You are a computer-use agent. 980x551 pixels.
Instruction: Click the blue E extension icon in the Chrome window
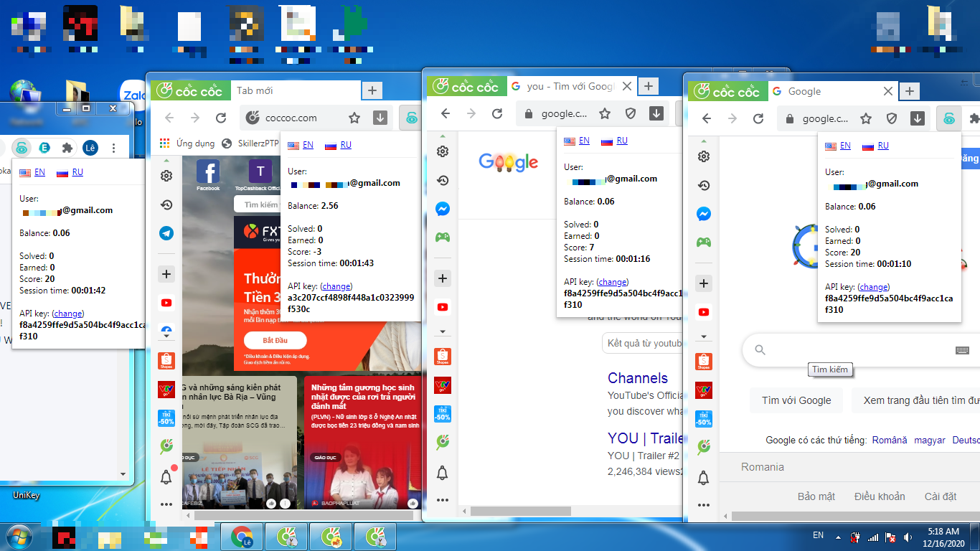(x=44, y=148)
